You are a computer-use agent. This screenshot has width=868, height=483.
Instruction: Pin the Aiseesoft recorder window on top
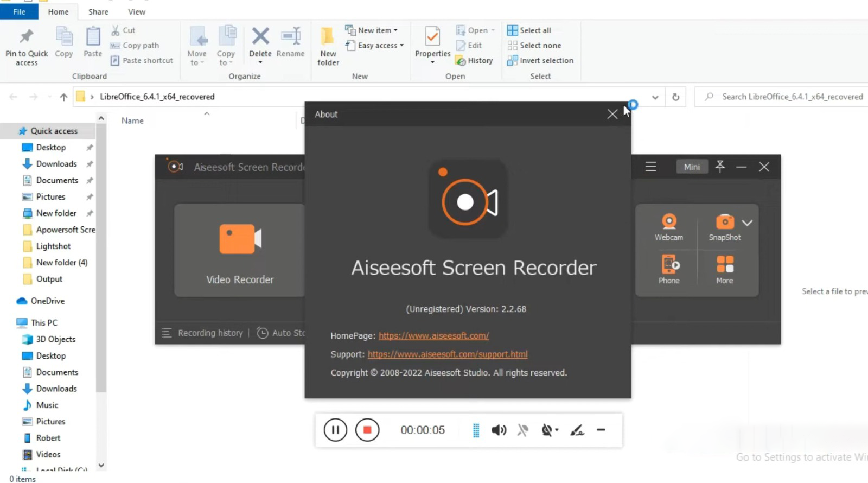(x=720, y=167)
